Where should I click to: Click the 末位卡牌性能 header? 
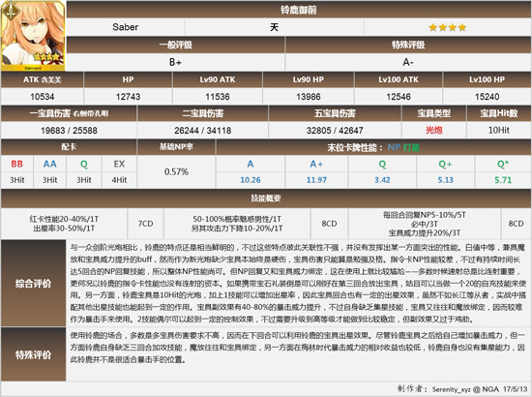pos(373,147)
